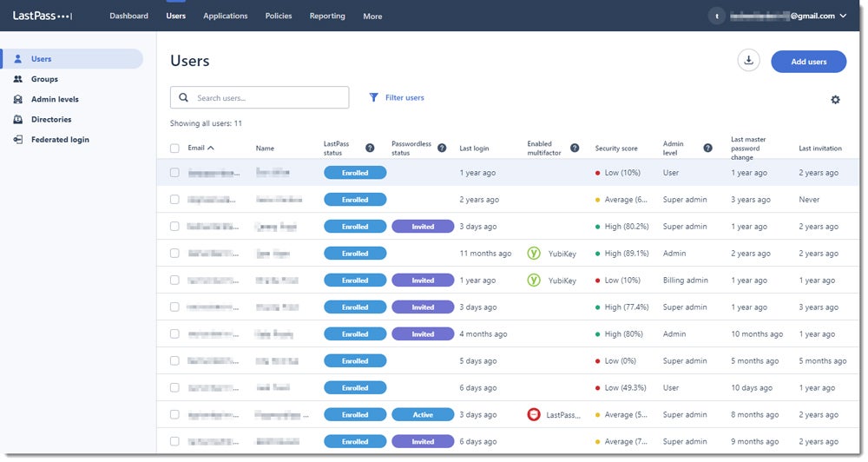Viewport: 868px width, 462px height.
Task: Click the LastPass logo in header
Action: [x=42, y=16]
